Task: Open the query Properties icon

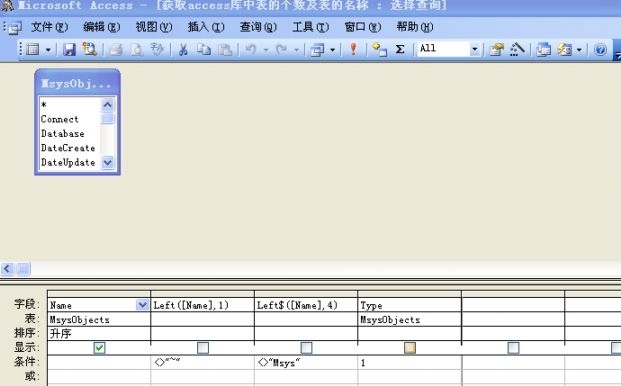Action: tap(496, 49)
